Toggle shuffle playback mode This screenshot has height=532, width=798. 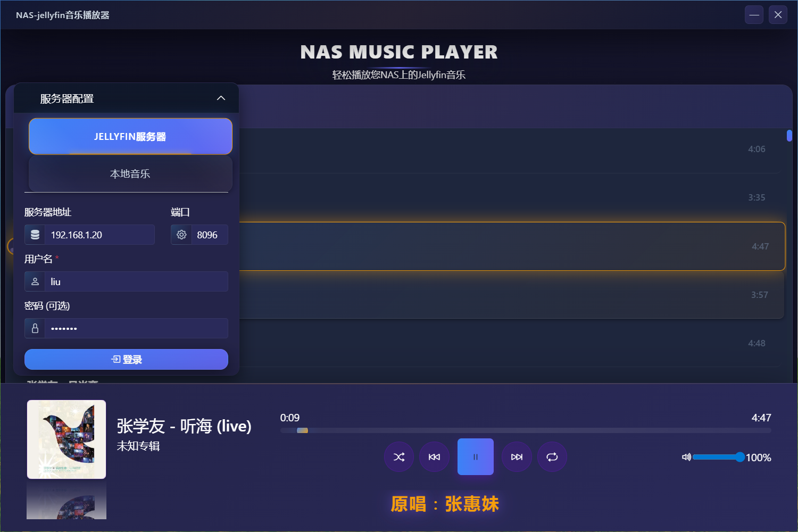coord(399,456)
